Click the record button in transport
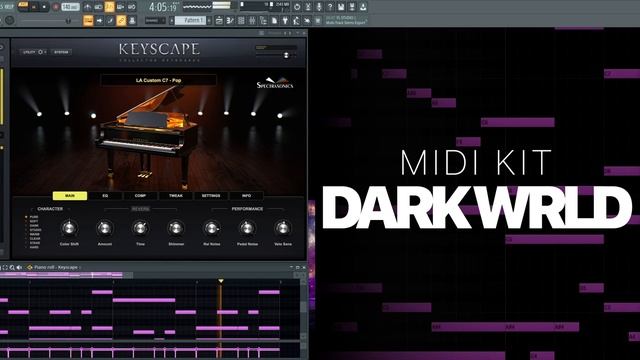This screenshot has width=640, height=360. point(56,7)
